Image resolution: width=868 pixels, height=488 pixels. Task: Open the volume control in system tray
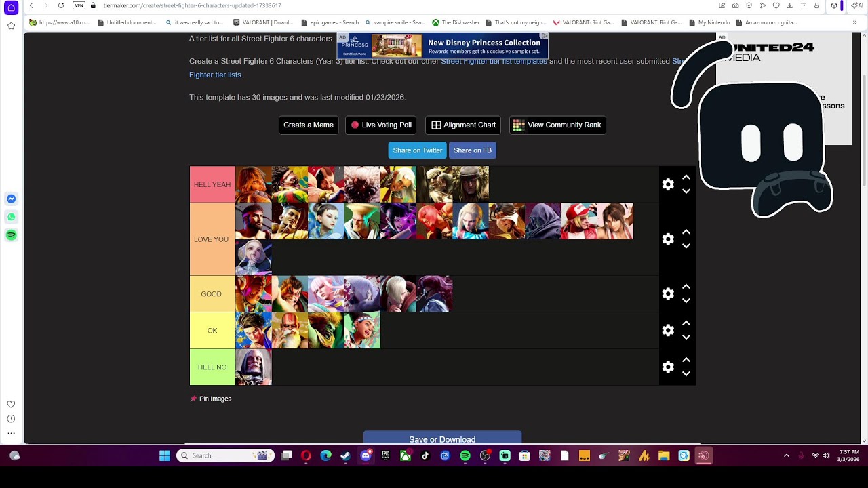[x=825, y=455]
